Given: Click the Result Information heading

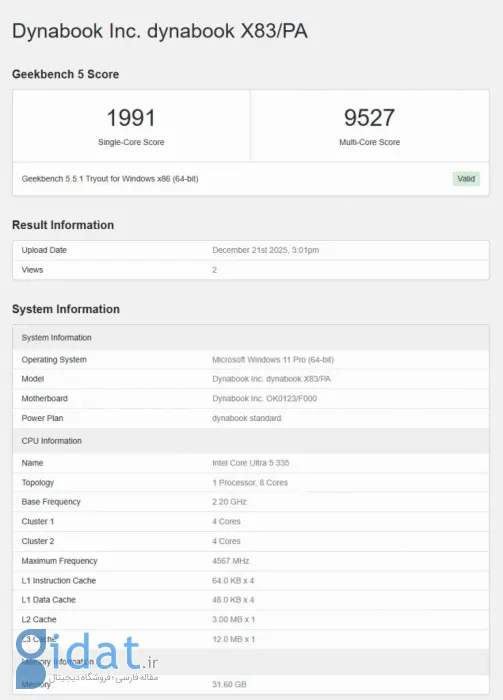Looking at the screenshot, I should pos(63,225).
